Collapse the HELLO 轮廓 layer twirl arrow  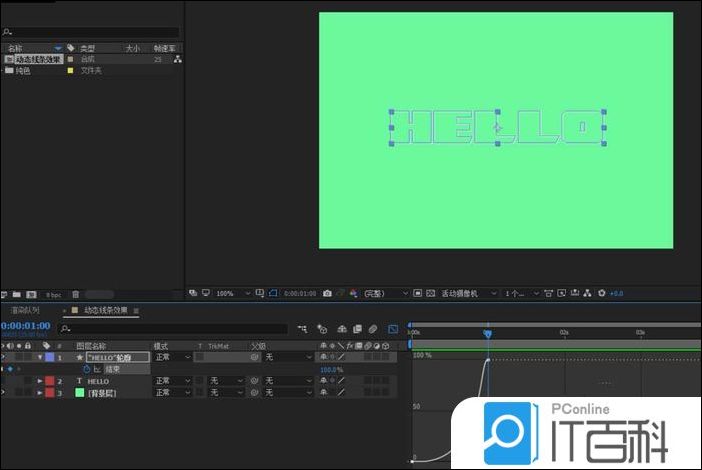click(40, 357)
